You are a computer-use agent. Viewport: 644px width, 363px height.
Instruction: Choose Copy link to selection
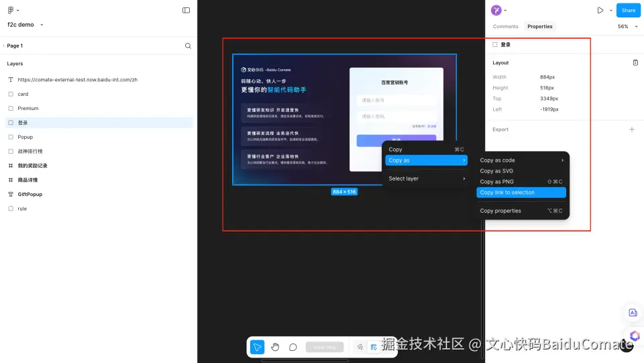[x=521, y=193]
